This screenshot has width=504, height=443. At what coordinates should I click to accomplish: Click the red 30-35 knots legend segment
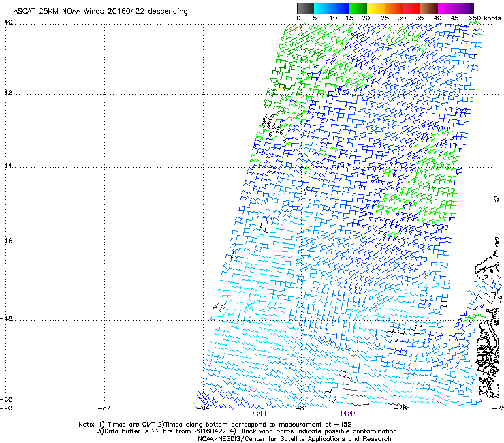pyautogui.click(x=411, y=8)
